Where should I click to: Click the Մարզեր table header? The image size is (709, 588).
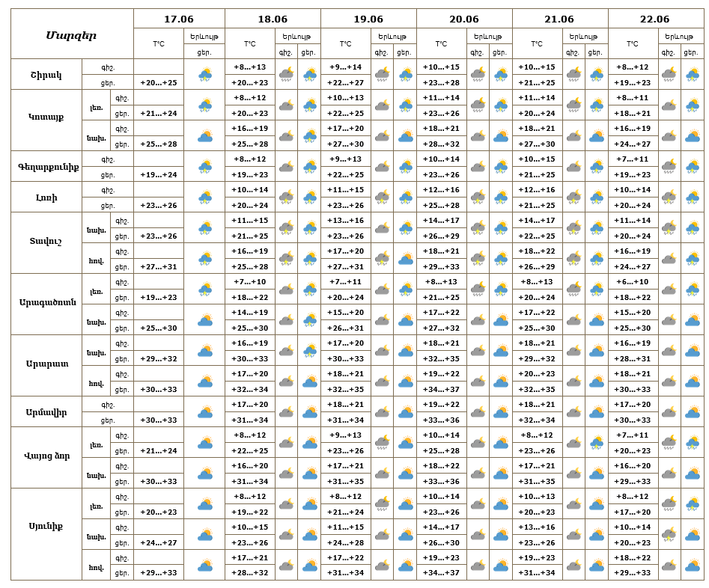tap(71, 35)
